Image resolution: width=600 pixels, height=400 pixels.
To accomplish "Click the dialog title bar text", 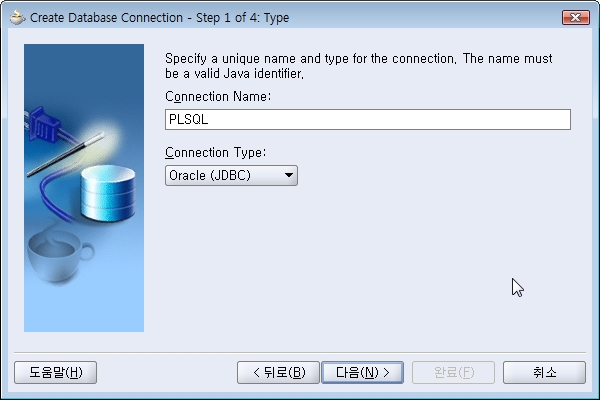I will (x=160, y=18).
